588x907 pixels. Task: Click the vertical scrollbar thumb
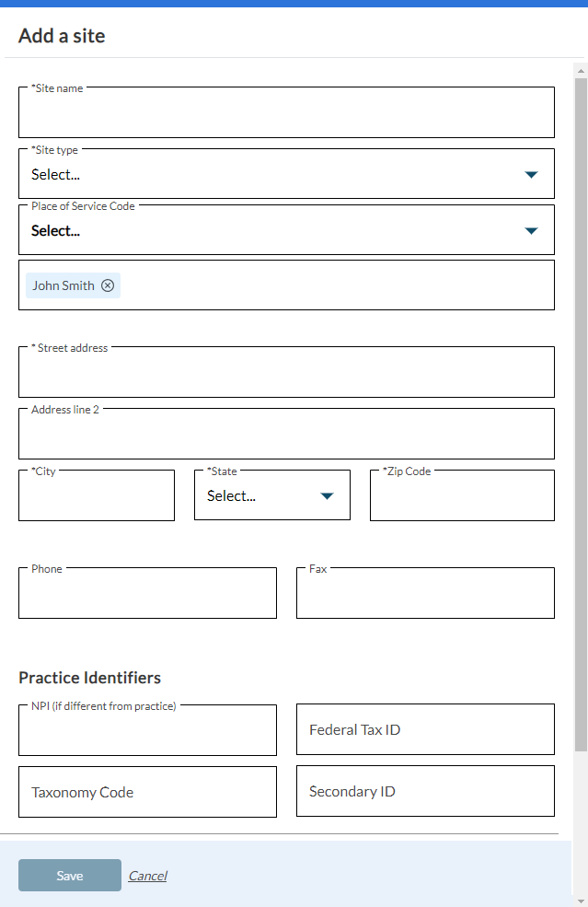581,414
